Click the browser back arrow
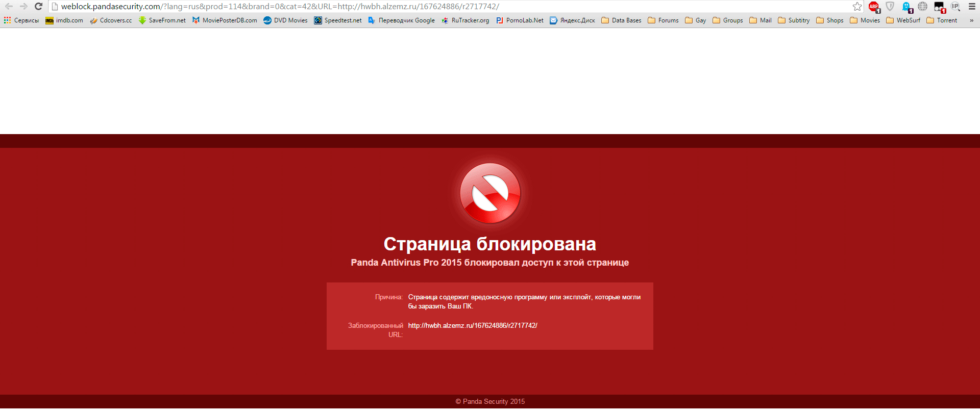This screenshot has width=980, height=413. pyautogui.click(x=9, y=7)
